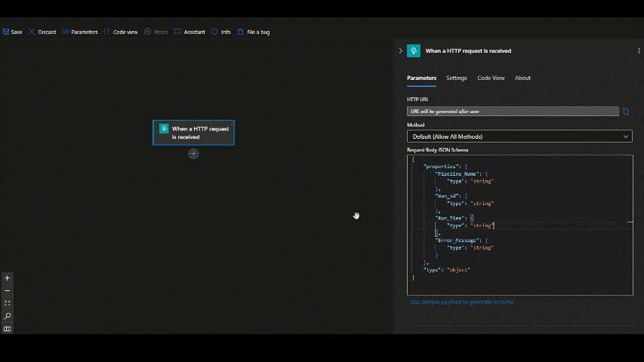Open the Assistant panel
Screen dimensions: 644x362
(190, 32)
